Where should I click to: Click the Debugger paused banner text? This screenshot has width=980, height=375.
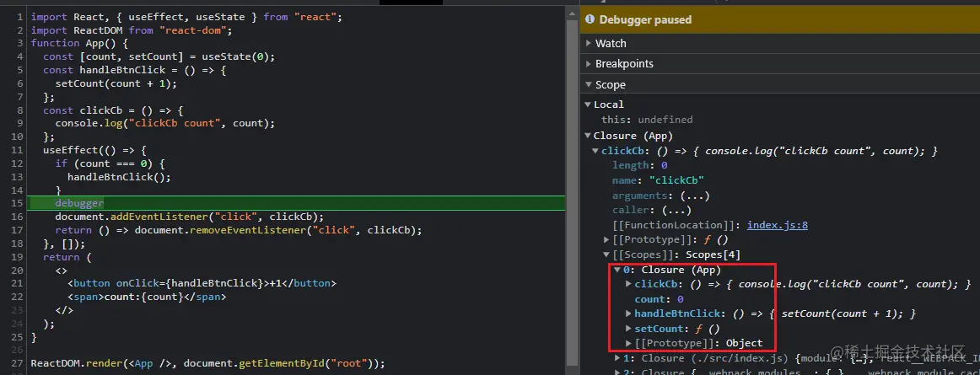point(645,20)
